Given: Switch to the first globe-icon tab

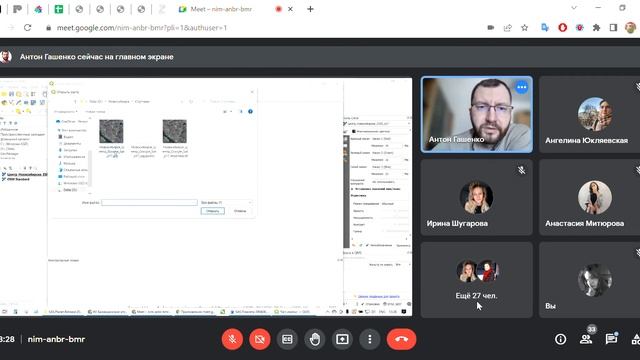Looking at the screenshot, I should [x=79, y=9].
